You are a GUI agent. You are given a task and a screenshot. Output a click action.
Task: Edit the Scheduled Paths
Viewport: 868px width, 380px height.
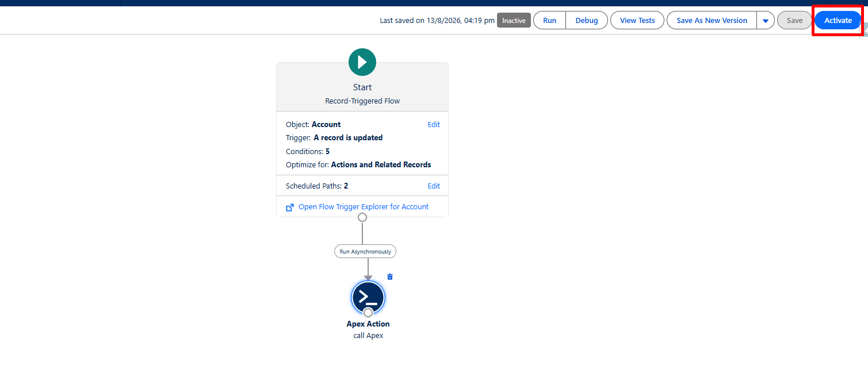434,186
